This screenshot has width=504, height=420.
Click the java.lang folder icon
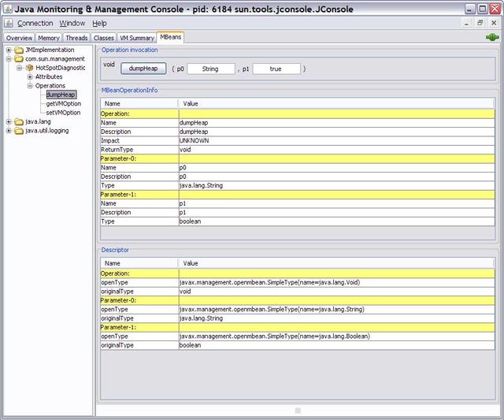tap(19, 122)
